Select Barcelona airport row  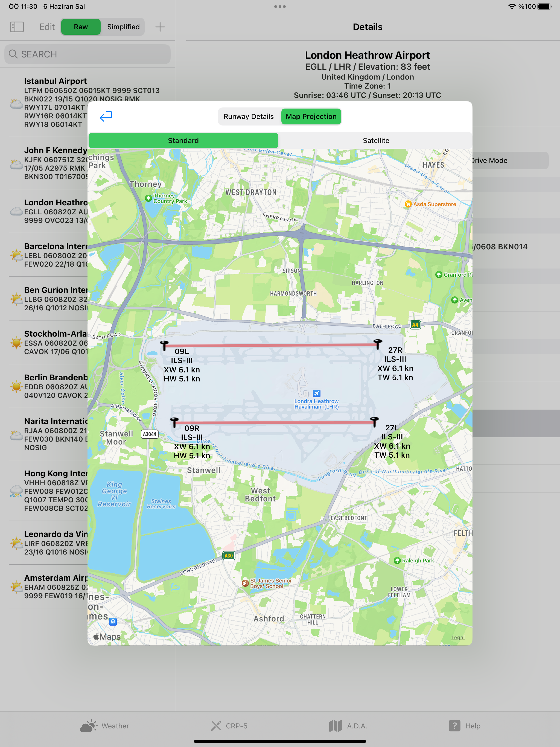click(44, 255)
